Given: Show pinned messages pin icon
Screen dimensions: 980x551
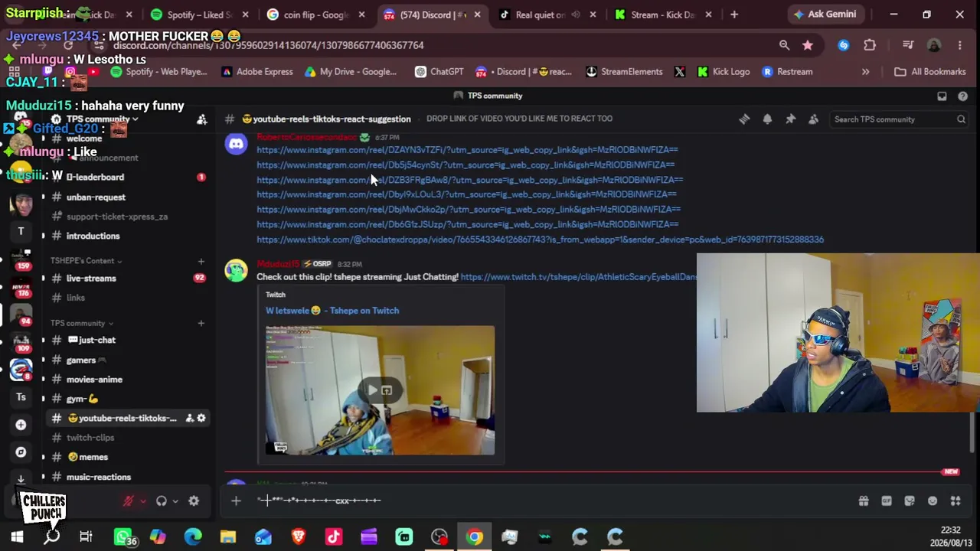Looking at the screenshot, I should click(x=790, y=119).
